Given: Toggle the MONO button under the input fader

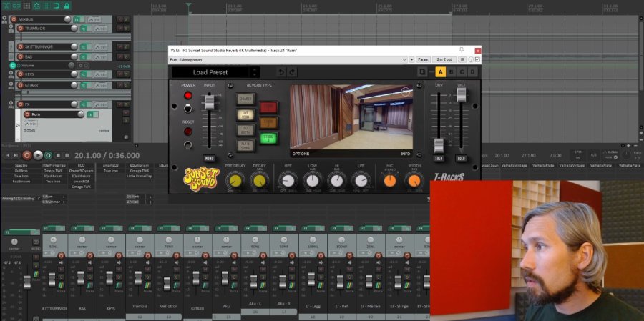Looking at the screenshot, I should pos(210,159).
